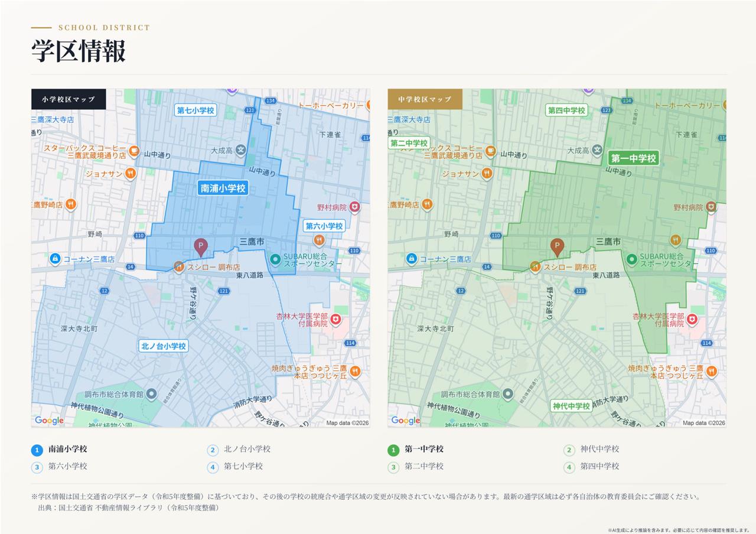756x534 pixels.
Task: Select legend item 3 第六小学校
Action: click(59, 467)
